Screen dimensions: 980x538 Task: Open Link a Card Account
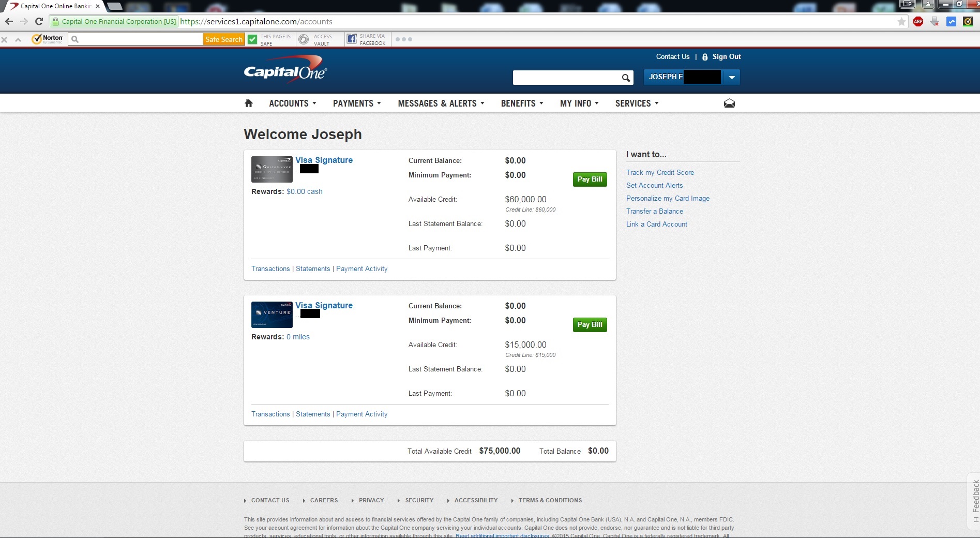(657, 225)
